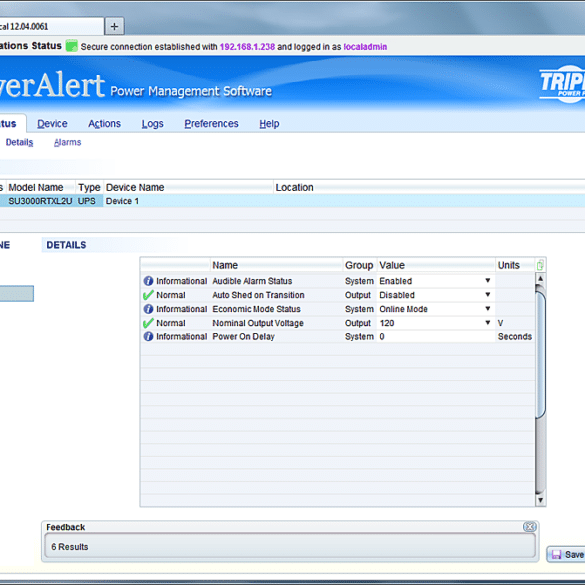585x585 pixels.
Task: Click the Informational icon for Audible Alarm Status
Action: (148, 281)
